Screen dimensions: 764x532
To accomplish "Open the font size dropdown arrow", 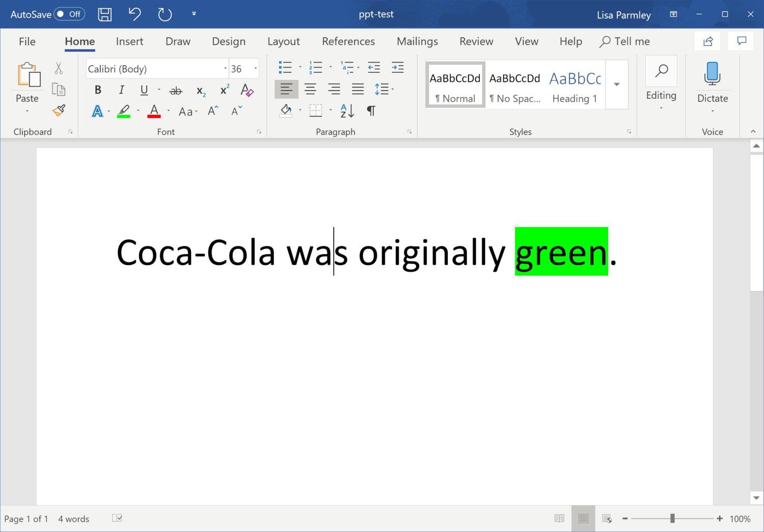I will click(x=256, y=69).
